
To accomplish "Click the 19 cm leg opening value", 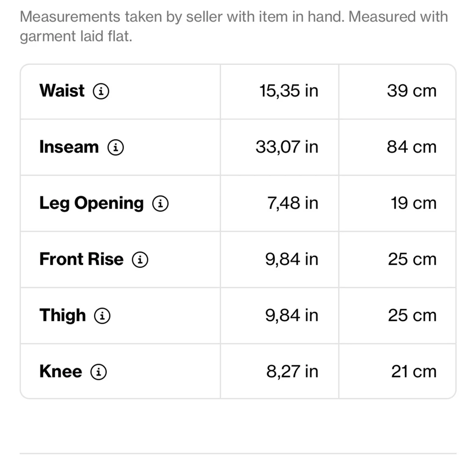I will (413, 203).
